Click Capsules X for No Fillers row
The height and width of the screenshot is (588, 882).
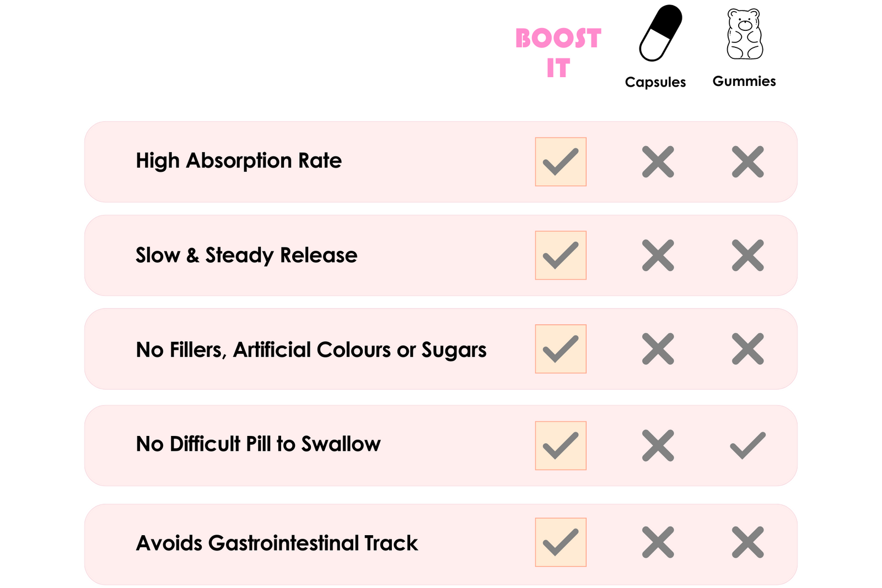point(658,349)
